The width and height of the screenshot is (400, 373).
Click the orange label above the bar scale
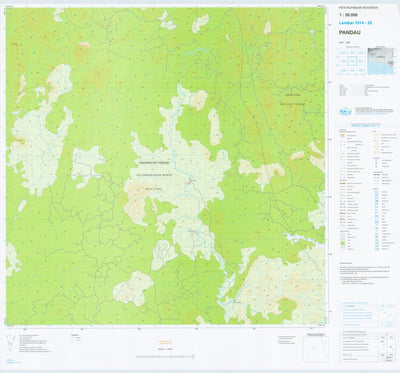pyautogui.click(x=165, y=342)
